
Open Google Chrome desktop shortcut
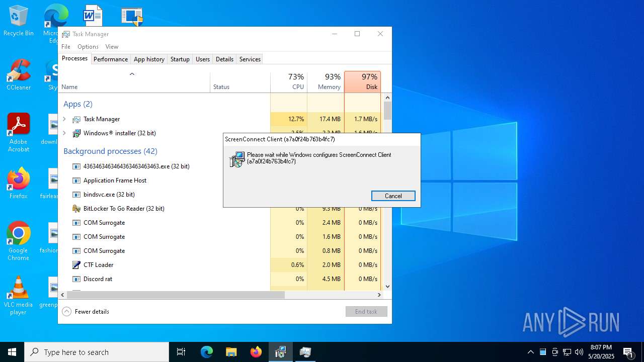pyautogui.click(x=19, y=241)
